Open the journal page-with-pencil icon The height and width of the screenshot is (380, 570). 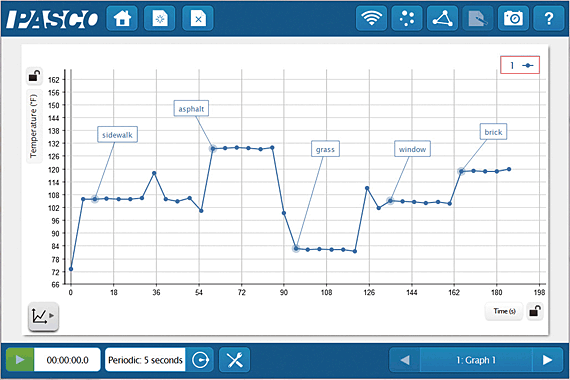point(478,18)
